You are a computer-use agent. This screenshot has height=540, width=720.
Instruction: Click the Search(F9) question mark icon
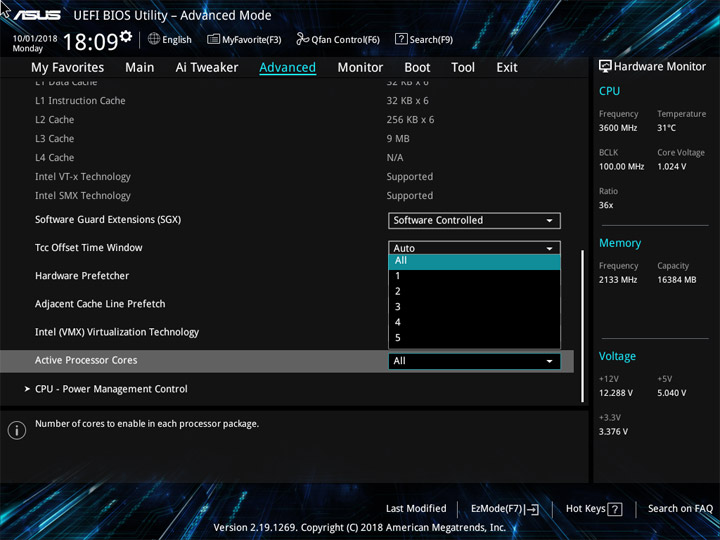(x=401, y=39)
